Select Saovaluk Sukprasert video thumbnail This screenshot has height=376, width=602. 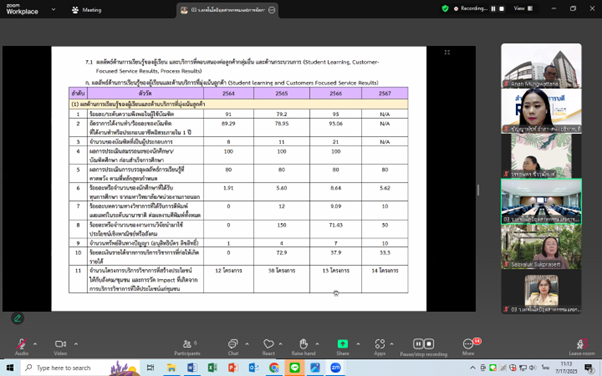click(541, 247)
